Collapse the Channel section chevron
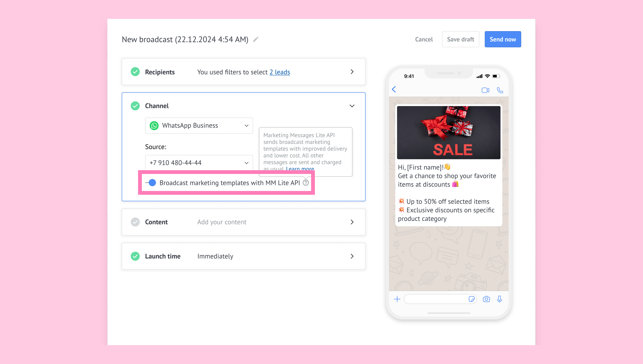Screen dimensions: 643x364 pos(352,106)
